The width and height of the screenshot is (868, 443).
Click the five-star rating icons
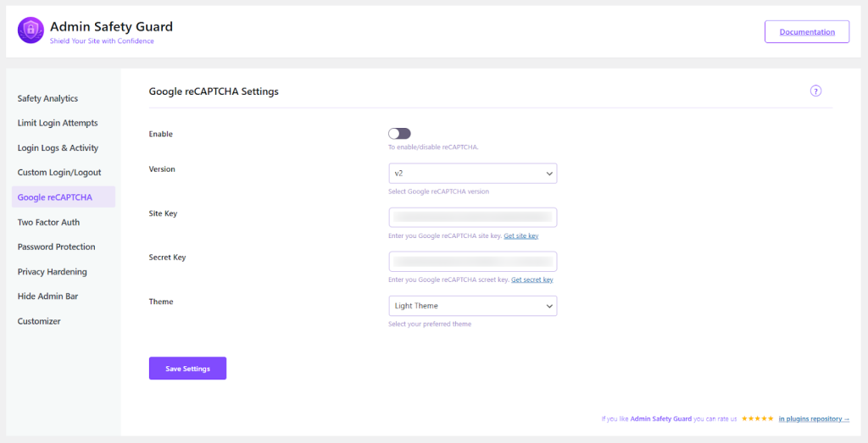(758, 418)
